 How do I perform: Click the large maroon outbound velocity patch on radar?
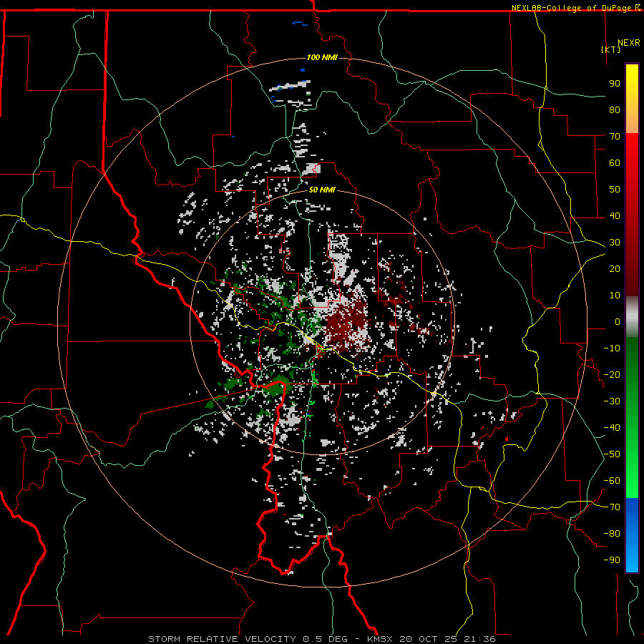tap(347, 324)
